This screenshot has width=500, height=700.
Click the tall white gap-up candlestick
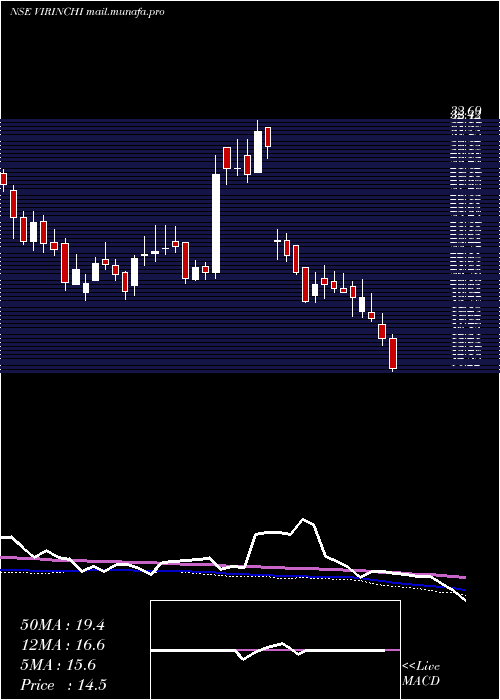click(x=216, y=217)
